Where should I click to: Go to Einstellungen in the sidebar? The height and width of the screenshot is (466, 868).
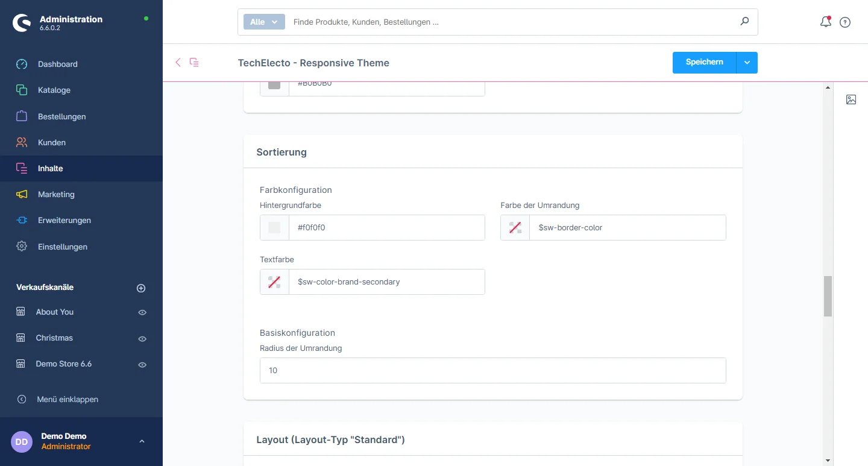(x=62, y=247)
